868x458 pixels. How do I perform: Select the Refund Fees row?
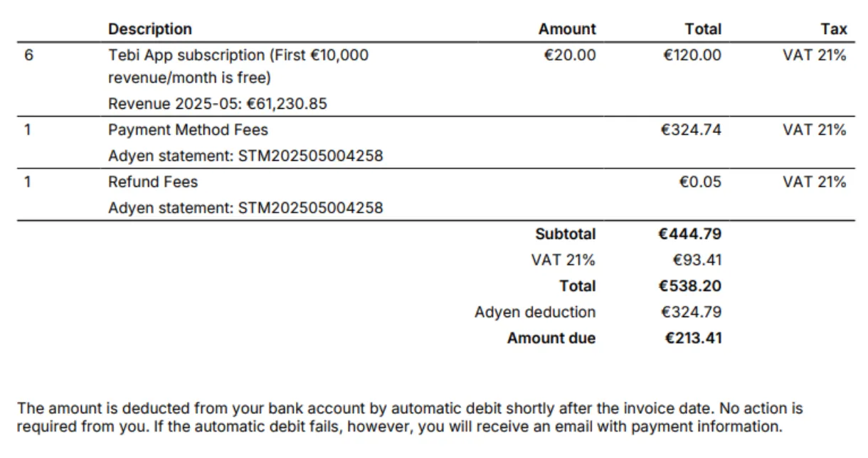[x=435, y=194]
